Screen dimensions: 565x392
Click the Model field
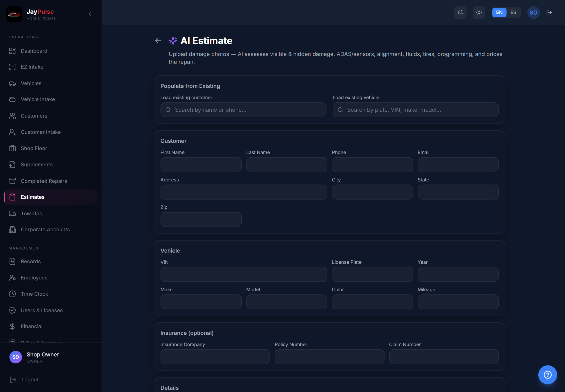[286, 302]
